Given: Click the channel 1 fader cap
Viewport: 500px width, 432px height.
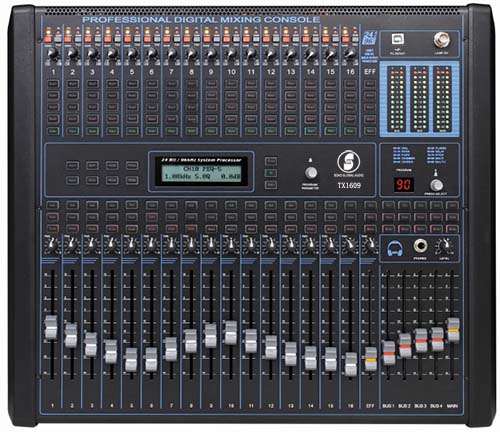Looking at the screenshot, I should 51,327.
